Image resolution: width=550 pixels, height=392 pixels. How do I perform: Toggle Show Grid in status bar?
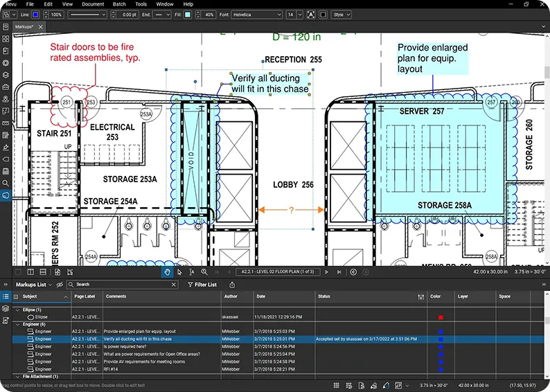click(x=337, y=385)
